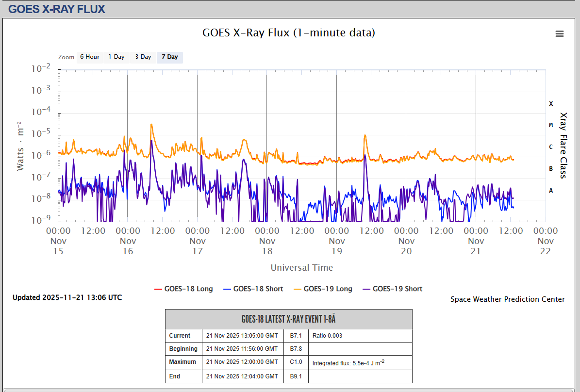Click the chart title GOES X-Ray Flux
Screen dimensions: 580x392
click(x=288, y=33)
